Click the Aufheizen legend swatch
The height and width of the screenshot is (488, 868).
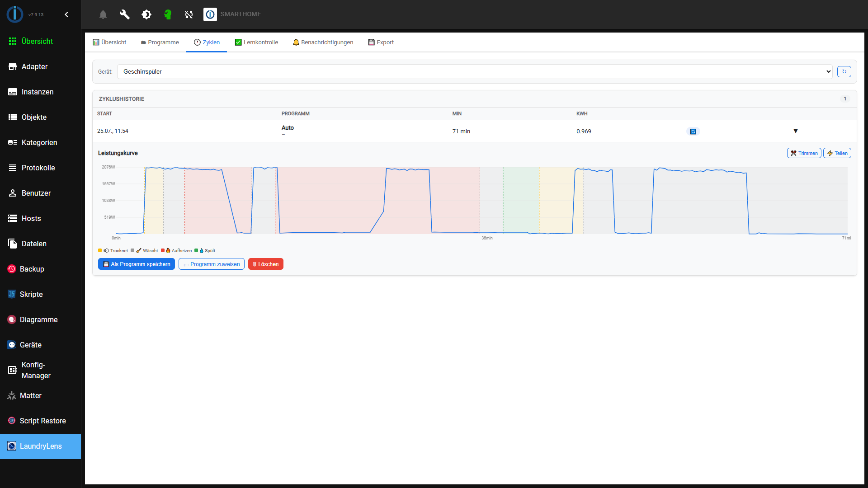click(163, 250)
